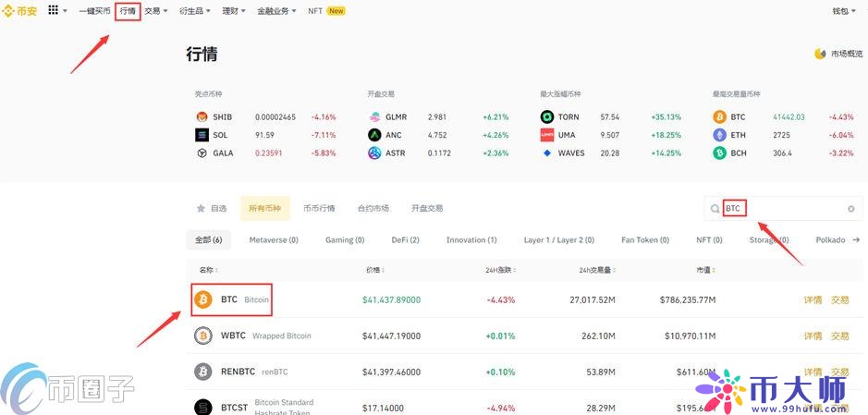Sort table by 24h涨跌 column header

pos(500,270)
